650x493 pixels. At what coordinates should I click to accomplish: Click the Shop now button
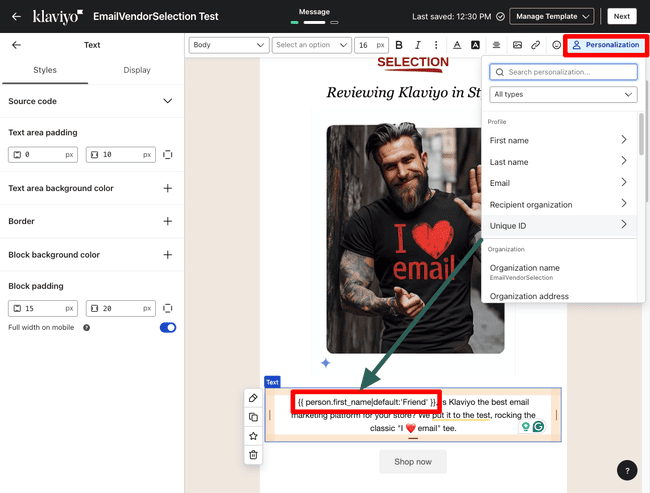pos(413,461)
